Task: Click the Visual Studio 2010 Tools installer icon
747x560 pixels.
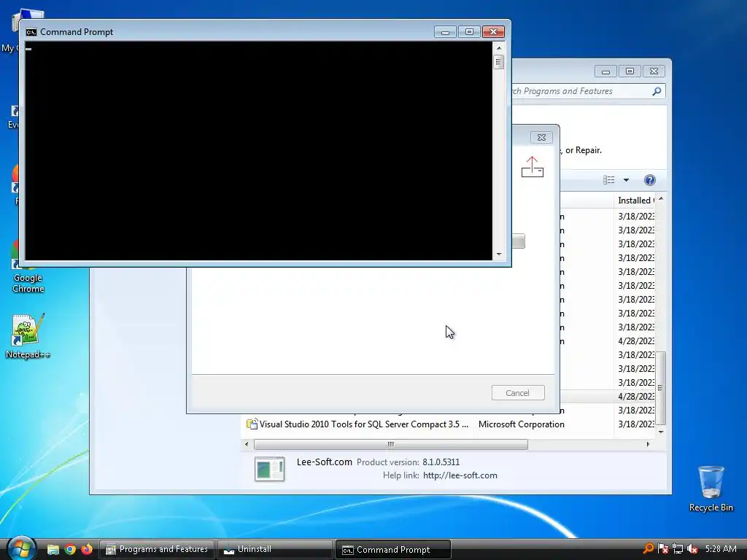Action: 252,424
